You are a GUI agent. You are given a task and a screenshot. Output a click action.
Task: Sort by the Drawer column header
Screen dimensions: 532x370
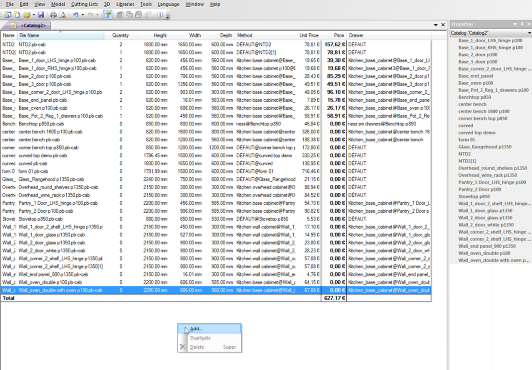tap(389, 35)
